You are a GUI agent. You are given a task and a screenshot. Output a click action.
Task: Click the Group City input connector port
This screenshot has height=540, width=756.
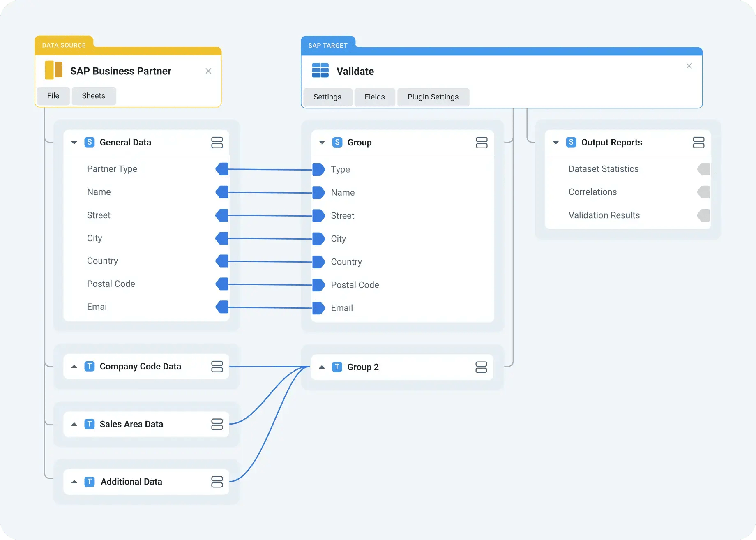(318, 239)
